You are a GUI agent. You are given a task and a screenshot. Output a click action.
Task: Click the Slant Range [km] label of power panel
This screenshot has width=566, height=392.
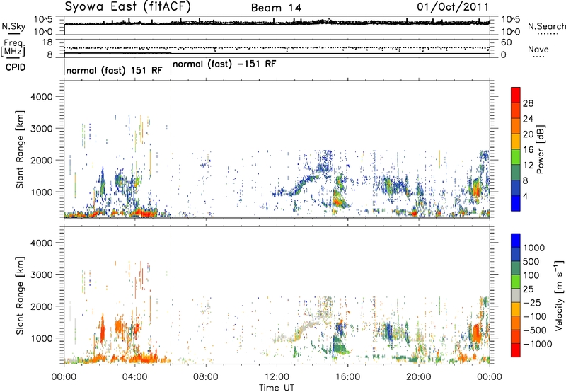click(20, 149)
